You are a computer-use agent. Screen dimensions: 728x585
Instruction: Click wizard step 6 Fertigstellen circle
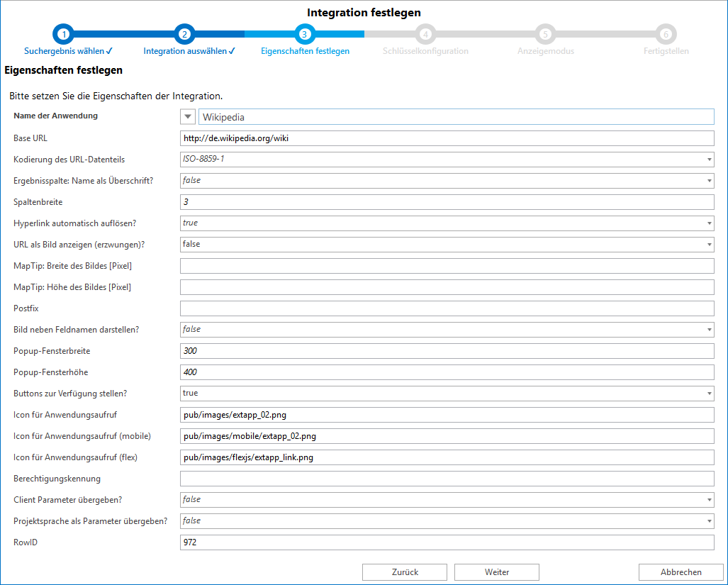pos(666,34)
